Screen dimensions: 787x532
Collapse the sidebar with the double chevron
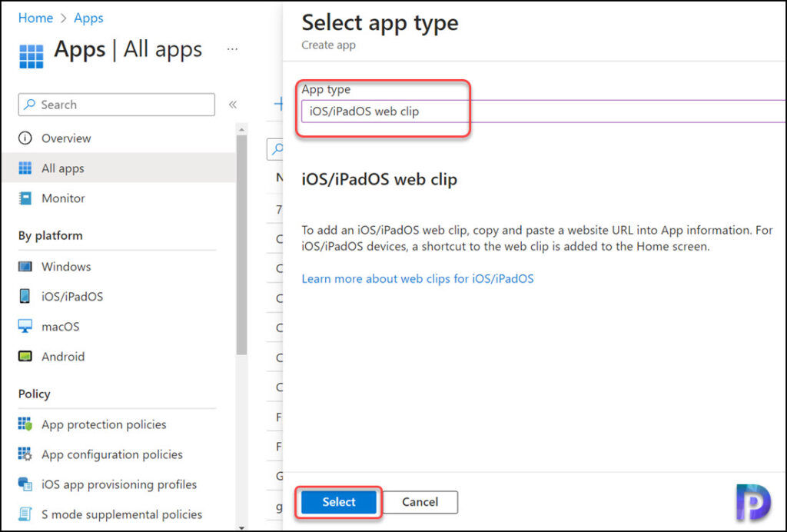(232, 105)
